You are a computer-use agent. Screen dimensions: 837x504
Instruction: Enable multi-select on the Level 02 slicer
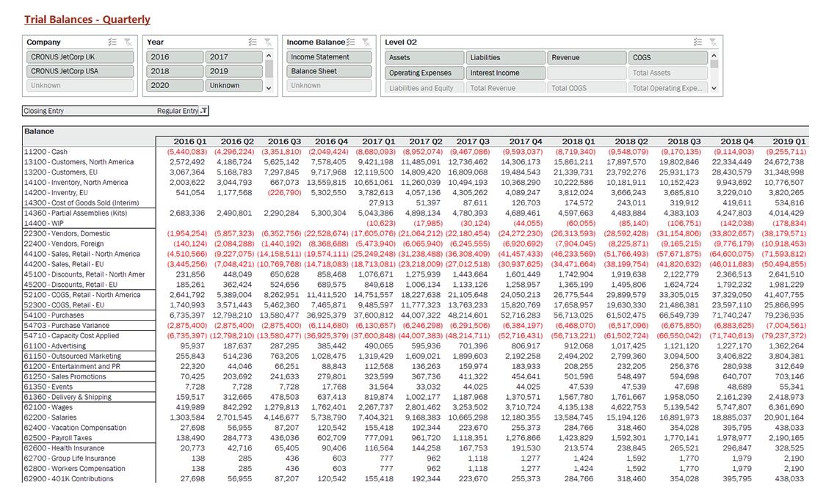[697, 42]
